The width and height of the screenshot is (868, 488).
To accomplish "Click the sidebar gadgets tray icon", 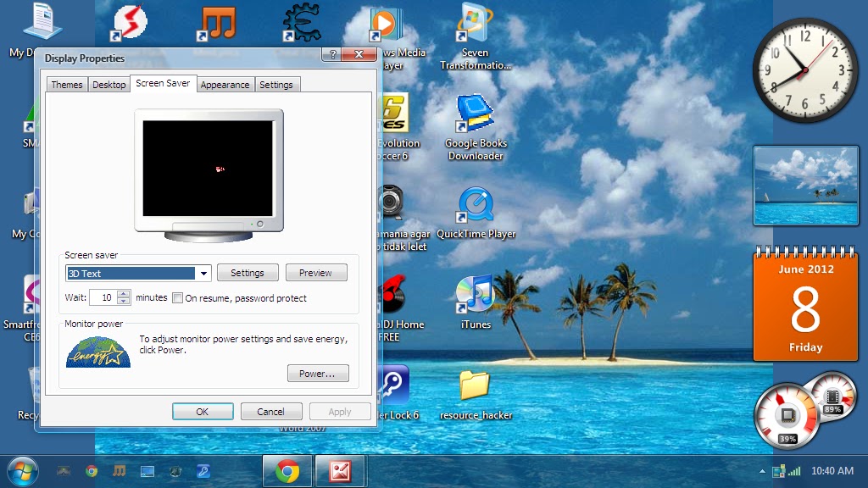I will pos(779,471).
